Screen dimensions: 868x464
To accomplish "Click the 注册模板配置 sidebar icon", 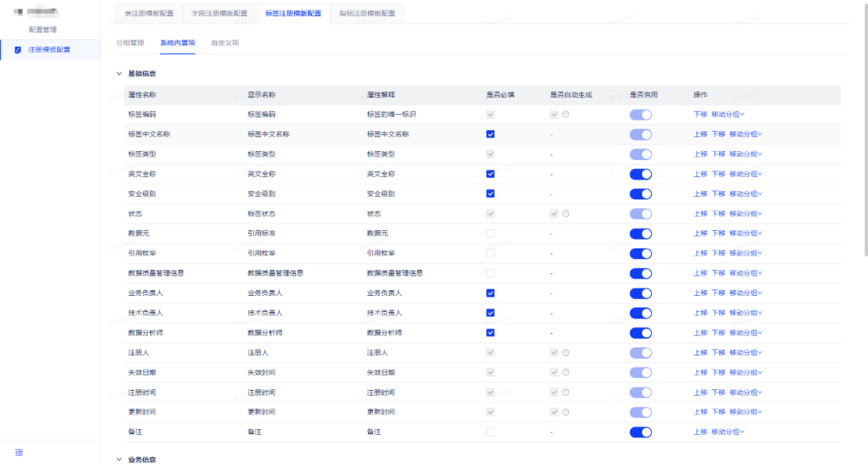I will pos(16,48).
